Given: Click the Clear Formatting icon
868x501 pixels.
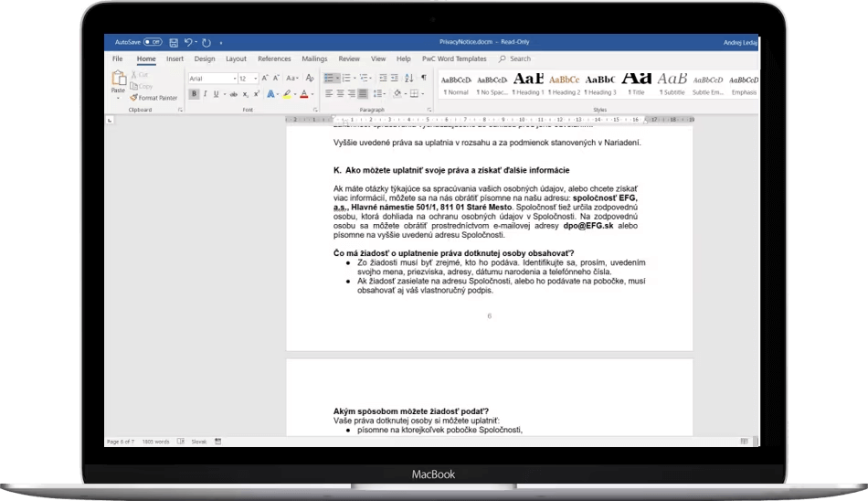Looking at the screenshot, I should point(310,79).
